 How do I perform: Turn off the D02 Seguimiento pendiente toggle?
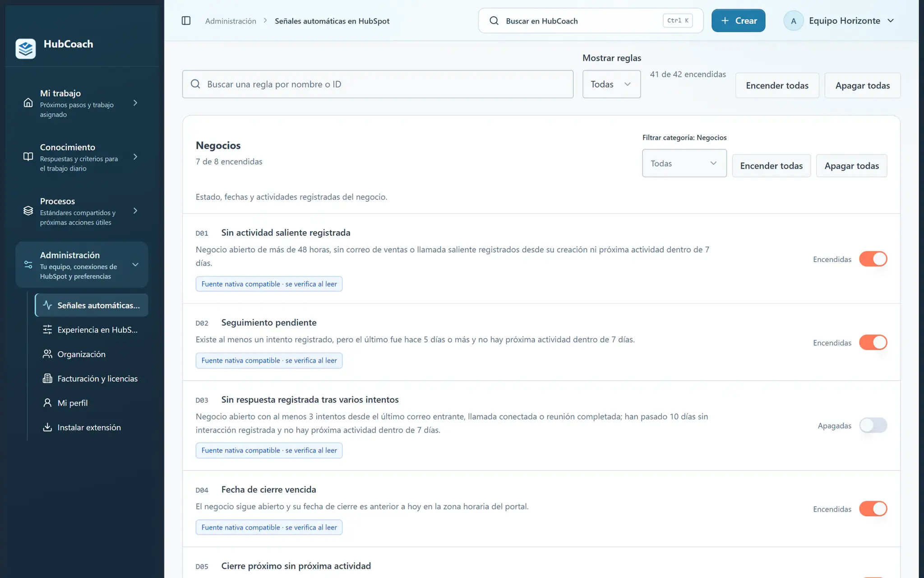(x=873, y=343)
